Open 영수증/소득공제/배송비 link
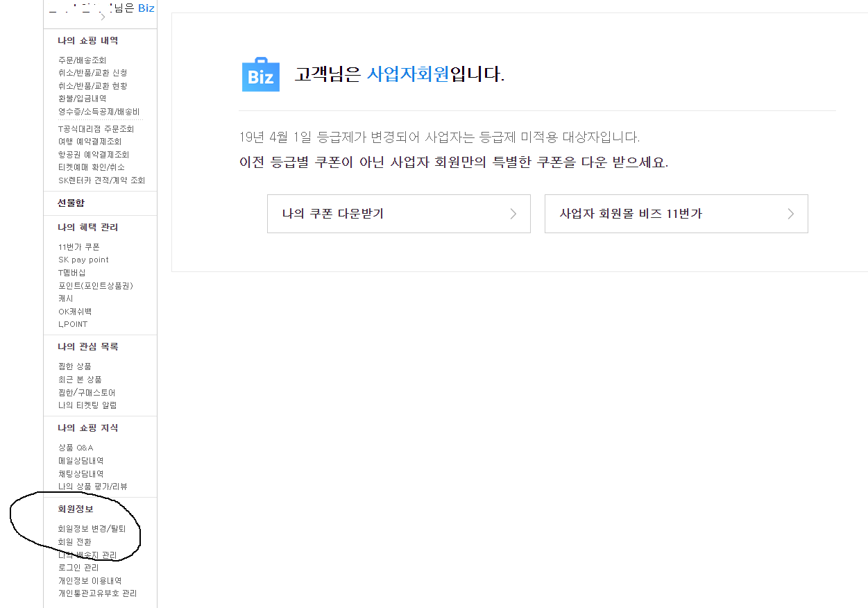This screenshot has width=868, height=608. (99, 112)
